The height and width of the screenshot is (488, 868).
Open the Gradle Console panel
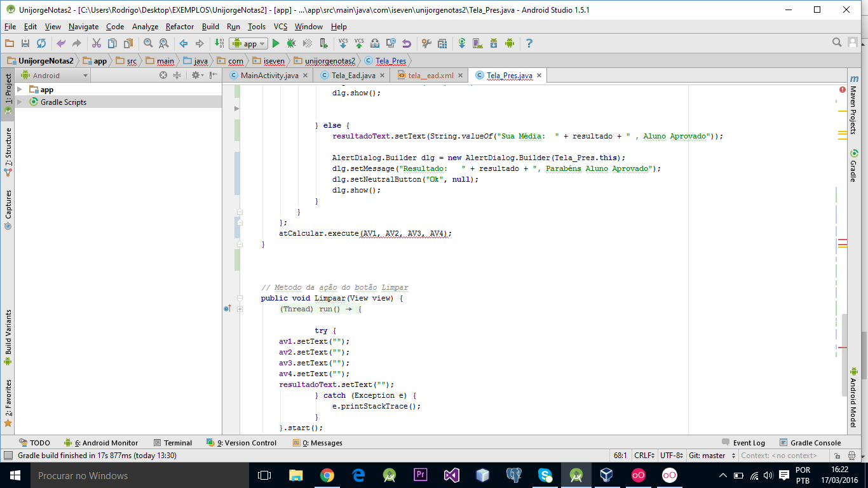(809, 443)
